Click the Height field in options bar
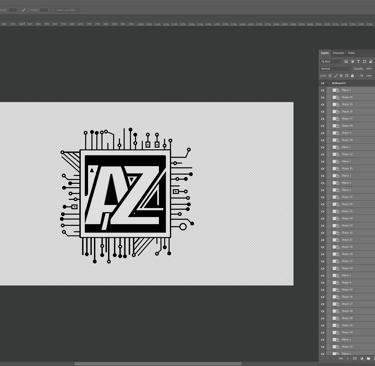 click(44, 10)
